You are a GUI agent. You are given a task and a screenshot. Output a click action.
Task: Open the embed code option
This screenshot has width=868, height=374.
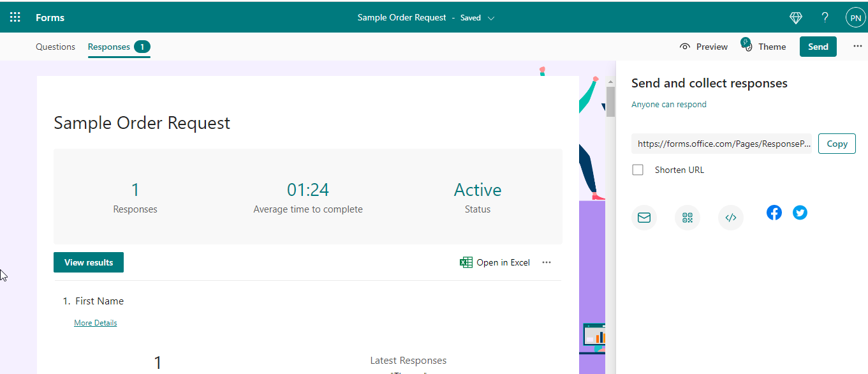point(731,217)
